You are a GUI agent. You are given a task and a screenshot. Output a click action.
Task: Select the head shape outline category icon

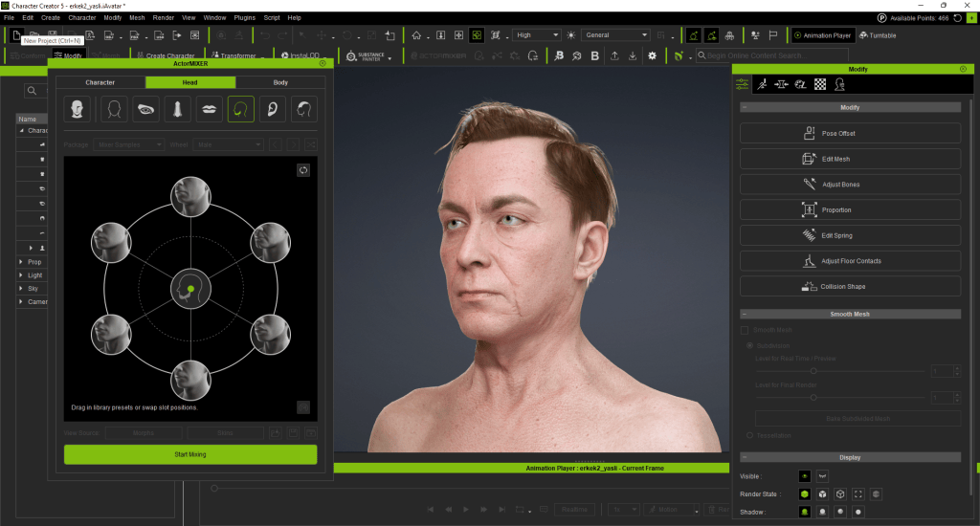pyautogui.click(x=114, y=109)
